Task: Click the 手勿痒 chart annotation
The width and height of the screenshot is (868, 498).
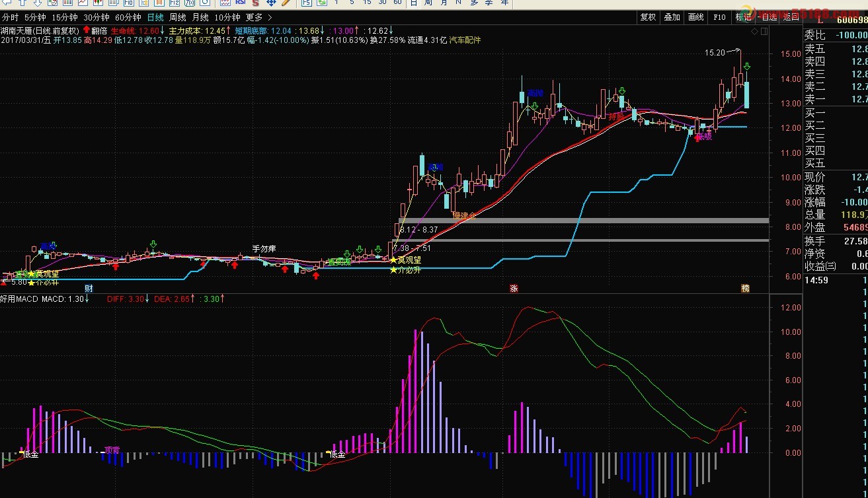Action: tap(264, 249)
